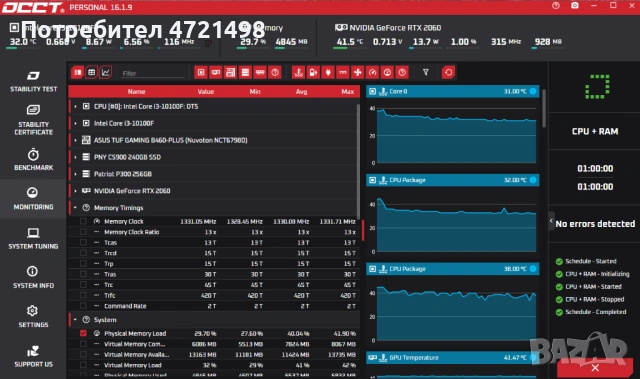Click the graph panel vertical scrollbar
This screenshot has width=640, height=379.
point(544,108)
